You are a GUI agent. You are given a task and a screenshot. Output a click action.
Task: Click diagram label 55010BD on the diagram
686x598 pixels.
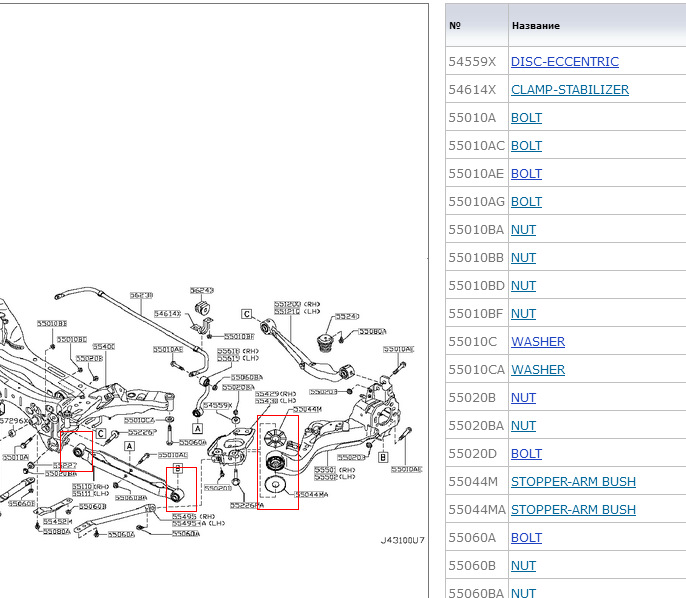click(72, 339)
